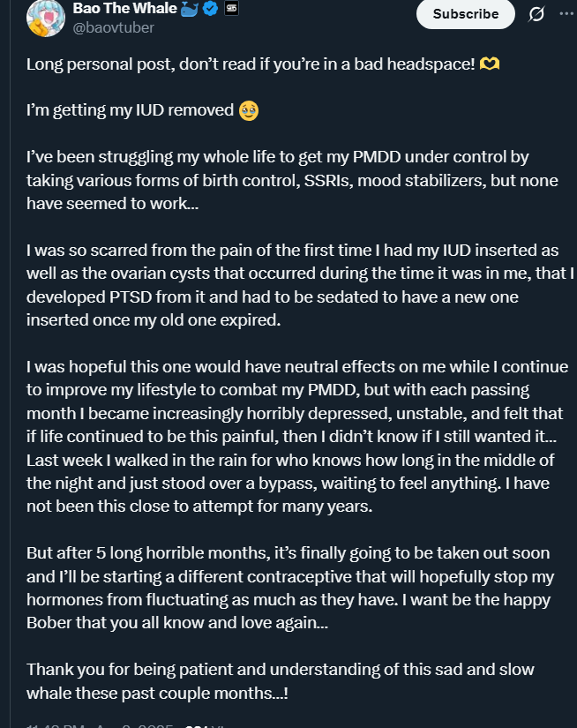Click the "I'm getting my IUD removed" text
This screenshot has height=728, width=577.
tap(130, 110)
